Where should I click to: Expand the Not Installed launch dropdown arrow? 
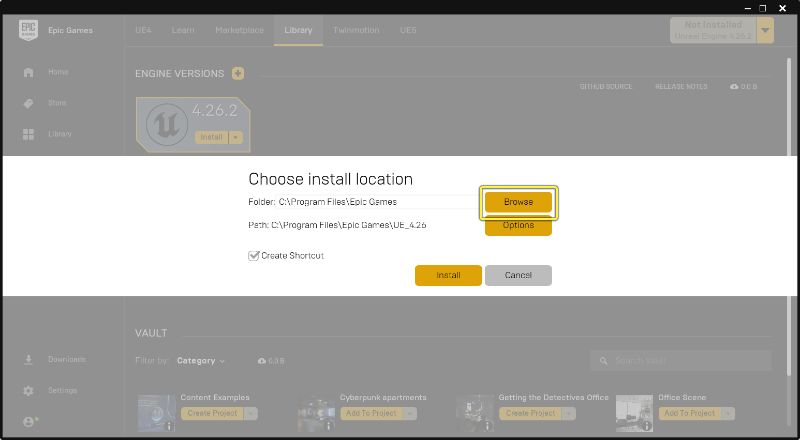click(x=765, y=31)
